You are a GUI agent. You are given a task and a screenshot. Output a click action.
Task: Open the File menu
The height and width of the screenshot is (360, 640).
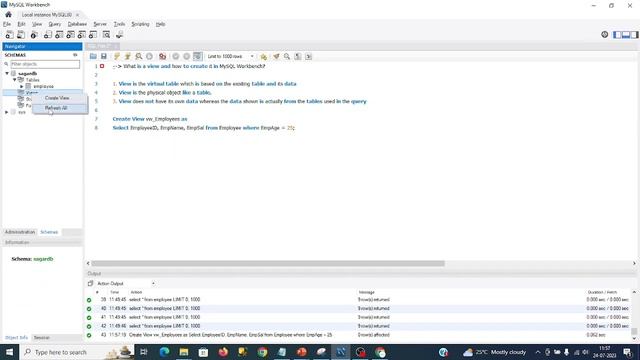pos(7,24)
